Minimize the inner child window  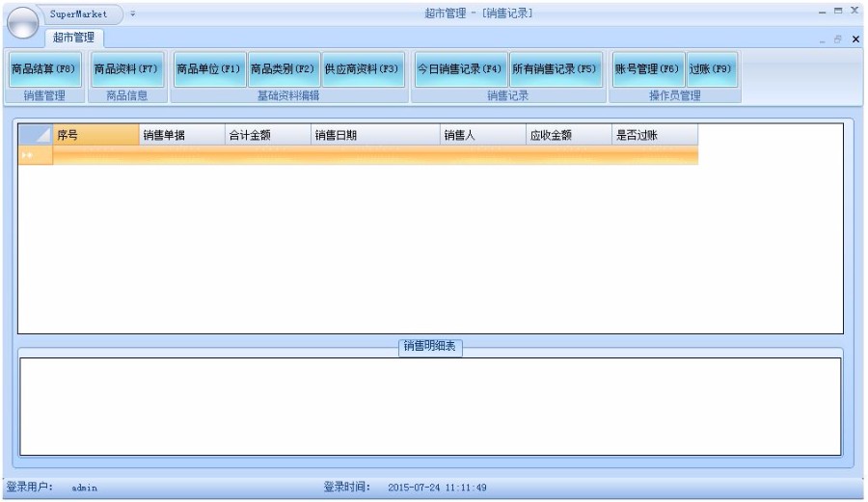tap(822, 40)
